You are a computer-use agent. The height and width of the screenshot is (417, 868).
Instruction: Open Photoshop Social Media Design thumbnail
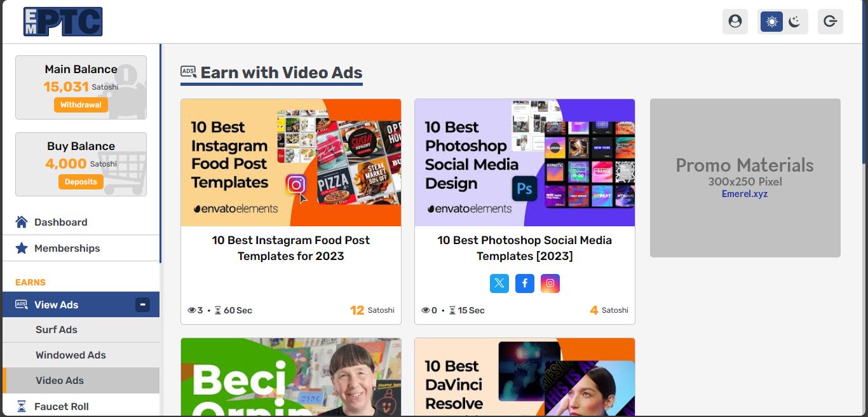[525, 163]
